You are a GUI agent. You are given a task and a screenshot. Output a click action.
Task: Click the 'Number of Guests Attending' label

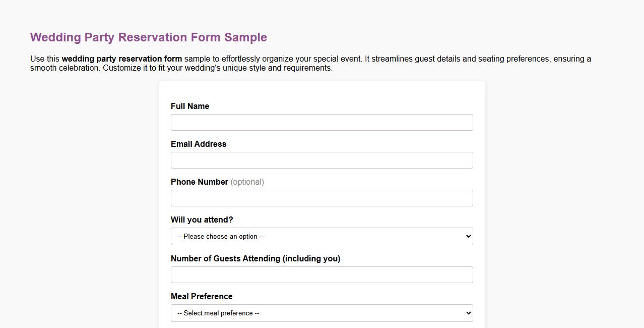255,259
